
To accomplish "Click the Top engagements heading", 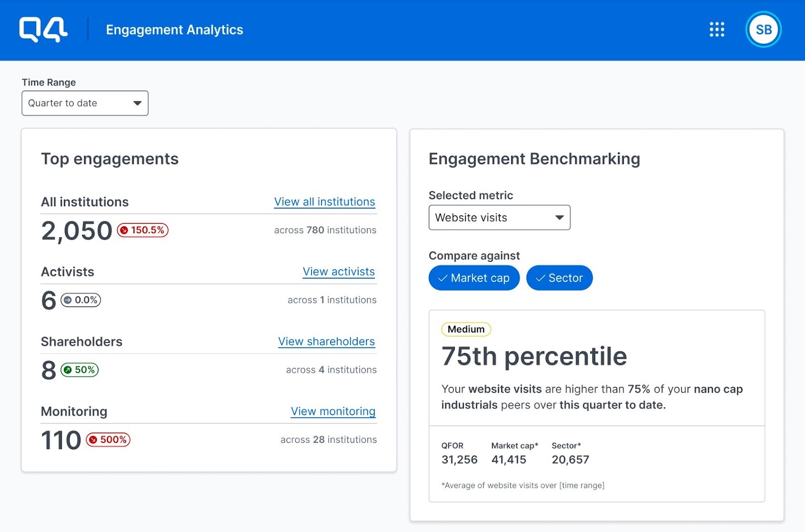I will 110,159.
